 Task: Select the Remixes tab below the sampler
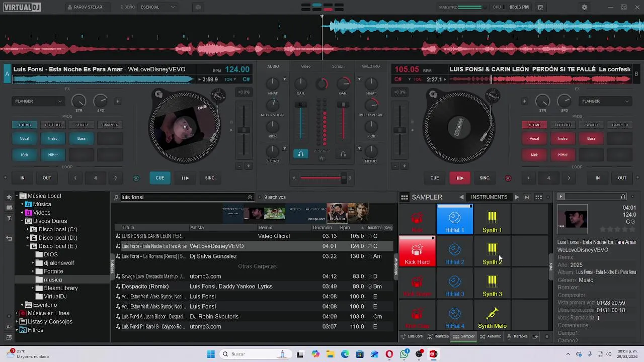click(438, 336)
